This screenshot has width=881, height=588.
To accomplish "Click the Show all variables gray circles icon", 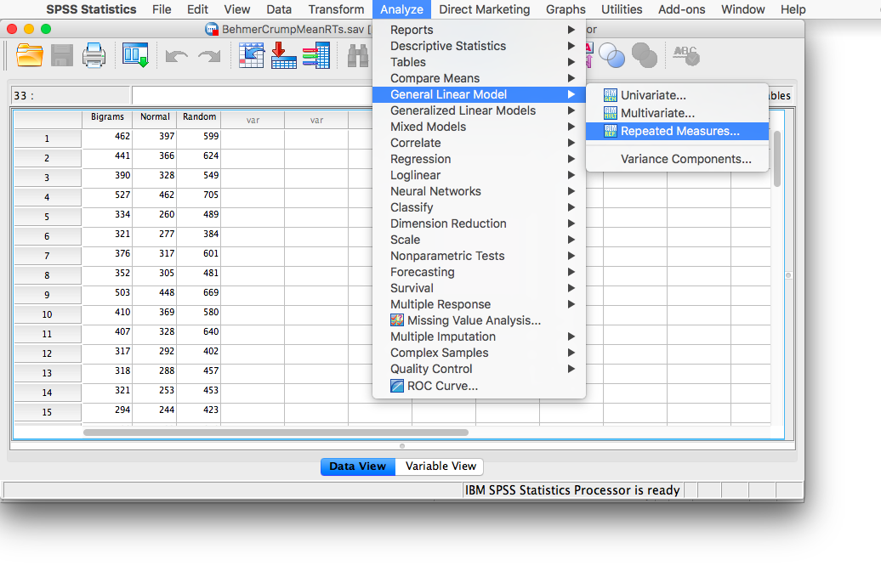I will pos(645,55).
